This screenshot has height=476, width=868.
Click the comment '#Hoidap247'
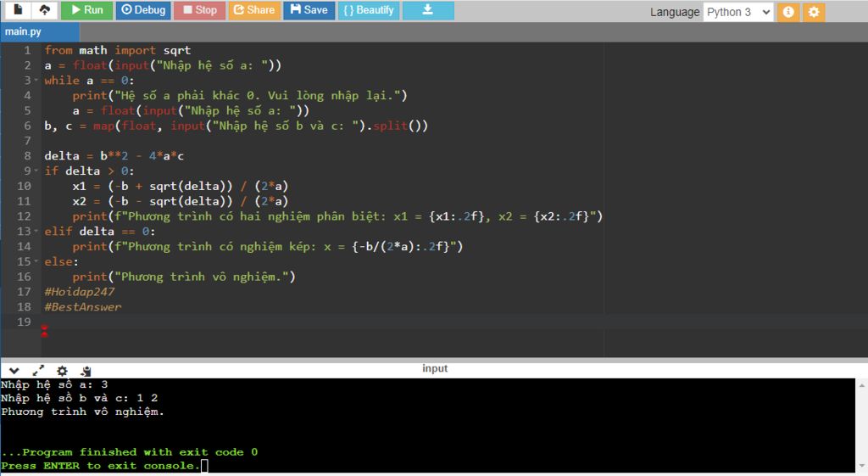pos(79,292)
